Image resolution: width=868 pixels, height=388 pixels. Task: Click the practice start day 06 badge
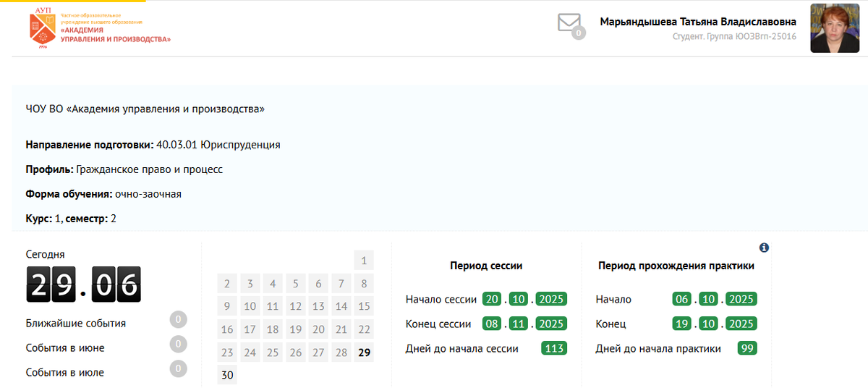683,299
